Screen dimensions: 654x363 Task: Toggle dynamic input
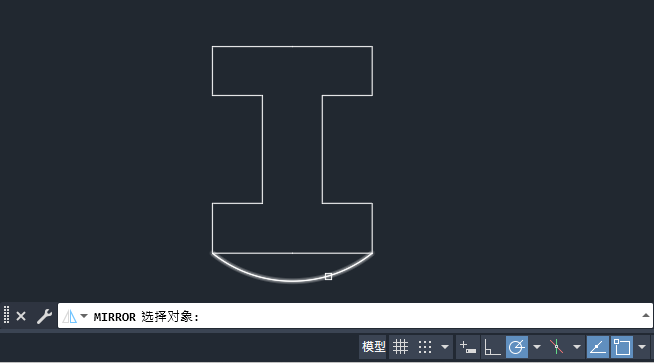pos(468,347)
